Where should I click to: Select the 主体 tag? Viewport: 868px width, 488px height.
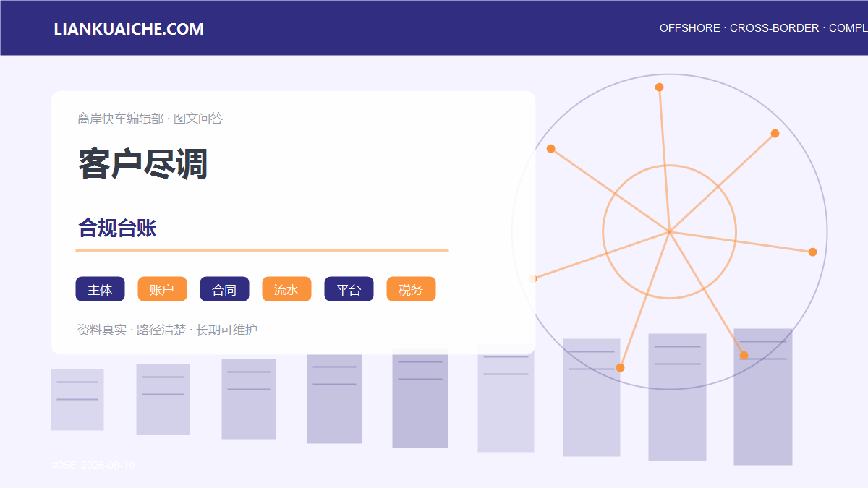pyautogui.click(x=100, y=289)
